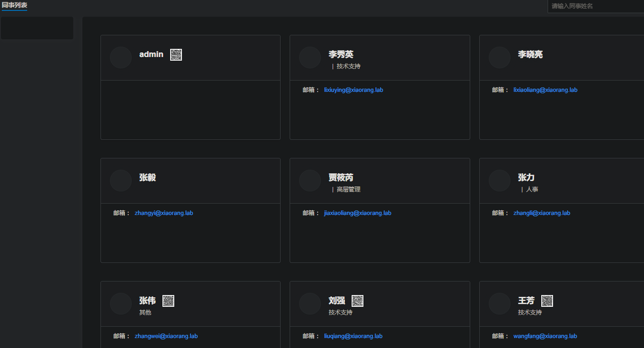Click the name 张伟
Screen dimensions: 644x348
tap(148, 300)
